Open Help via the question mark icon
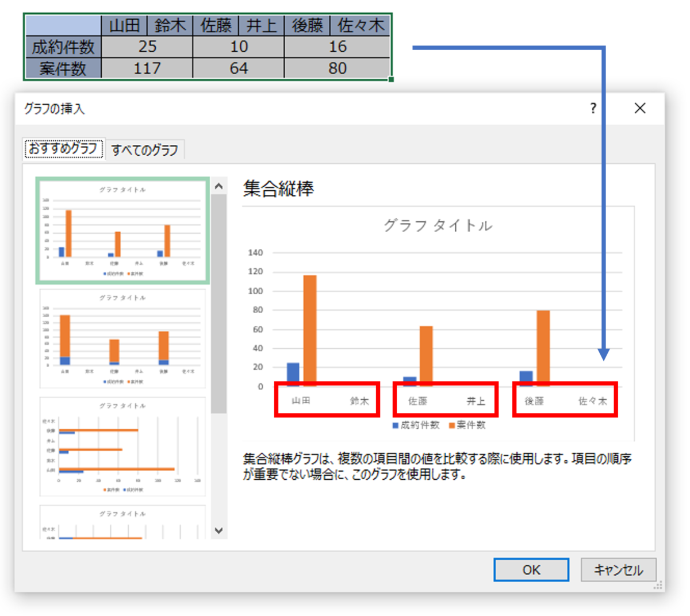 tap(592, 108)
